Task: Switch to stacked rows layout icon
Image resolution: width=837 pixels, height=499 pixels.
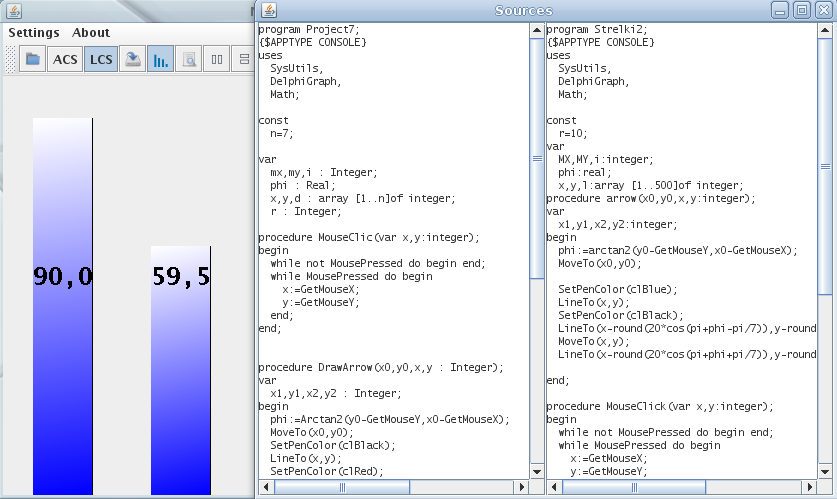Action: coord(244,59)
